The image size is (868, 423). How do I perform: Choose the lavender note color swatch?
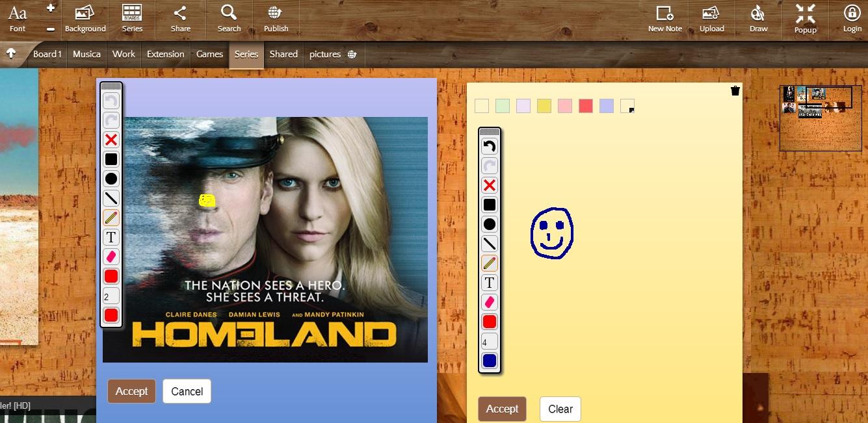tap(523, 106)
